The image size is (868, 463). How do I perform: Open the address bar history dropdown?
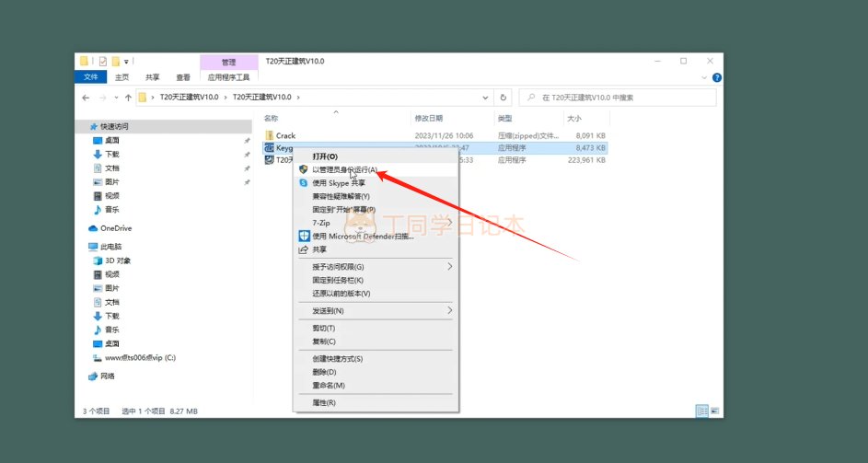point(485,98)
